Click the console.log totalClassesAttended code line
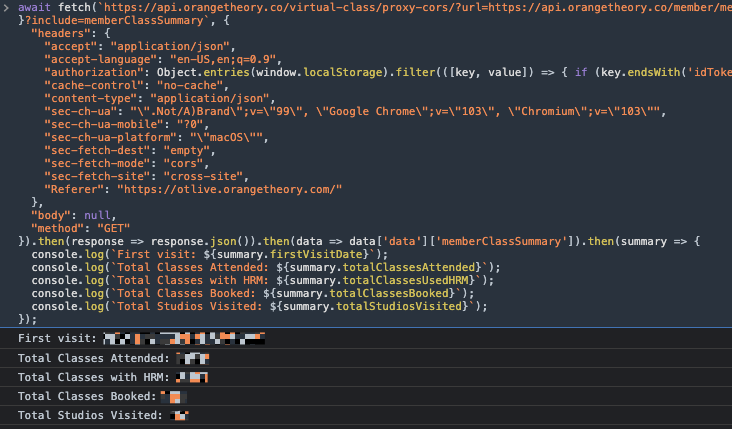This screenshot has height=429, width=732. [266, 267]
